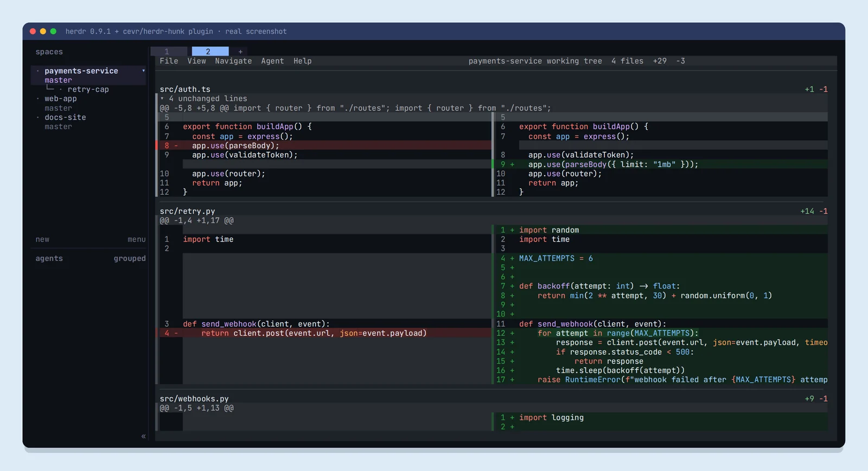Click added line MAX_ATTEMPTS = 6
This screenshot has height=471, width=868.
coord(660,258)
